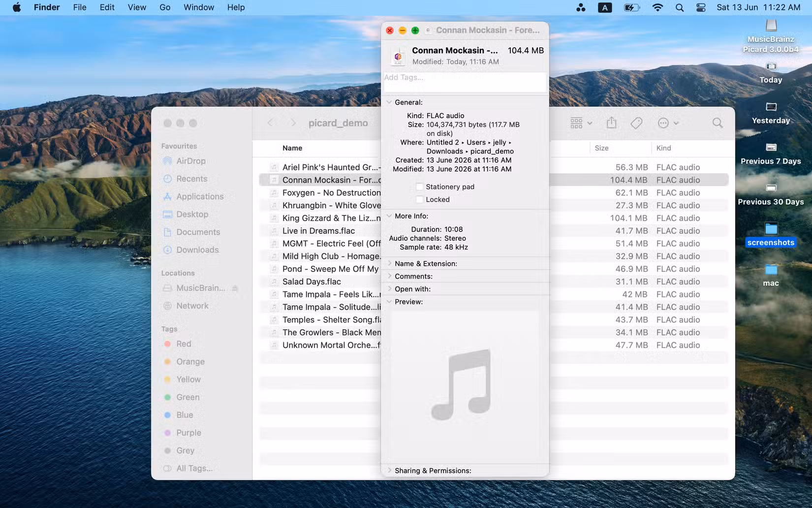
Task: Open the Previous 7 Days stack
Action: coord(771,154)
